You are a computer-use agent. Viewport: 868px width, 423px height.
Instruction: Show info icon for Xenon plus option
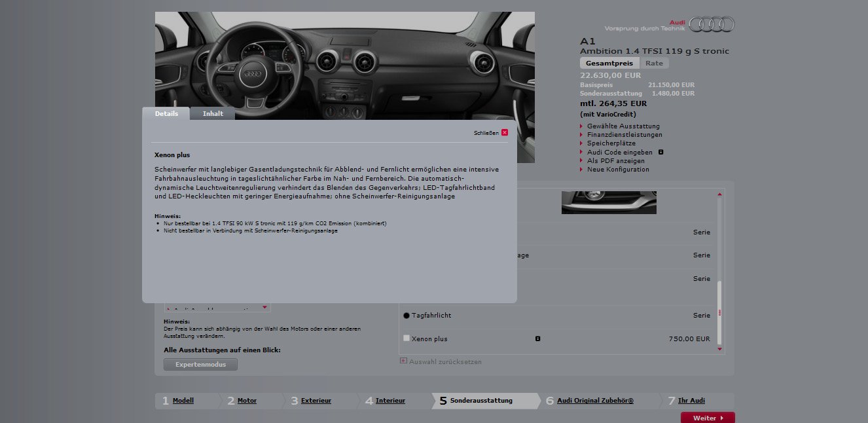click(x=537, y=339)
